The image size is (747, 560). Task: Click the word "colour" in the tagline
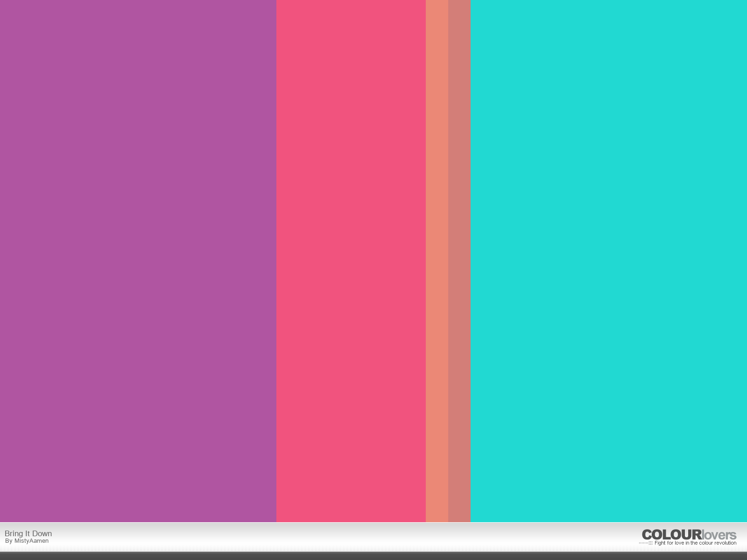[706, 543]
